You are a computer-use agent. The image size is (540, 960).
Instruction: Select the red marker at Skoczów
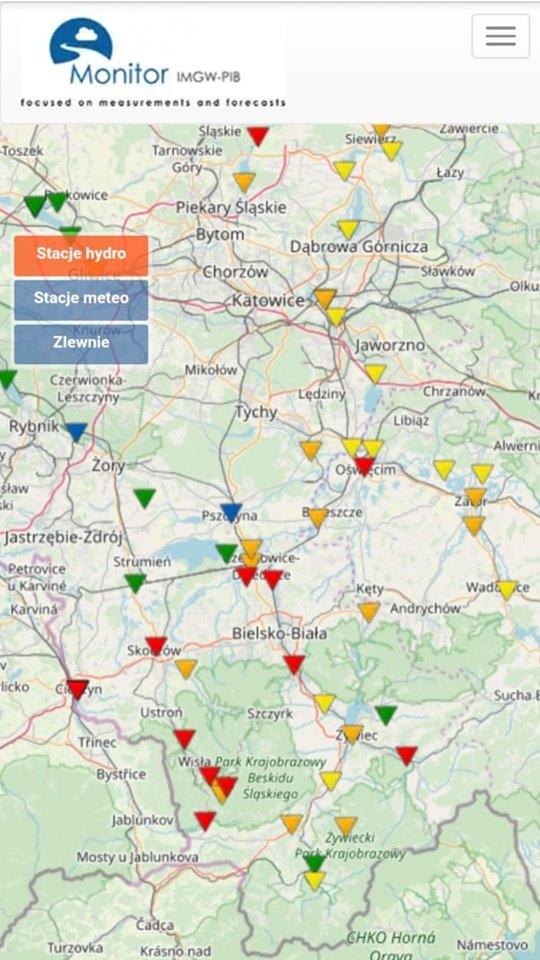pyautogui.click(x=156, y=646)
